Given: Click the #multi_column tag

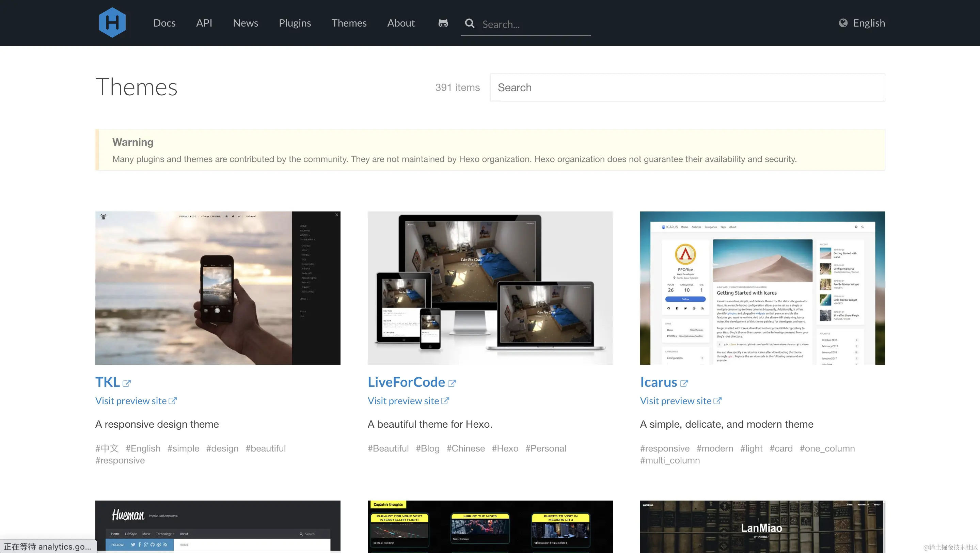Looking at the screenshot, I should point(670,460).
